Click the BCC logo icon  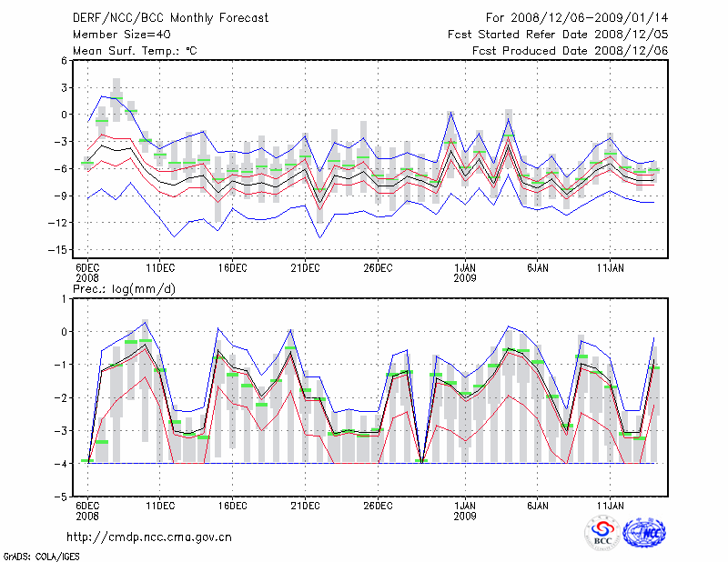pyautogui.click(x=602, y=533)
